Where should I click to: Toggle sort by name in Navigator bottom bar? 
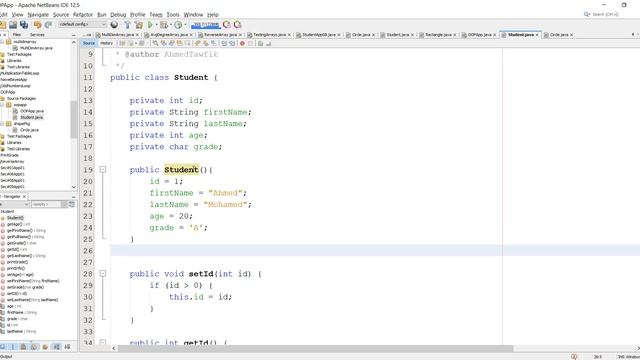tap(56, 347)
